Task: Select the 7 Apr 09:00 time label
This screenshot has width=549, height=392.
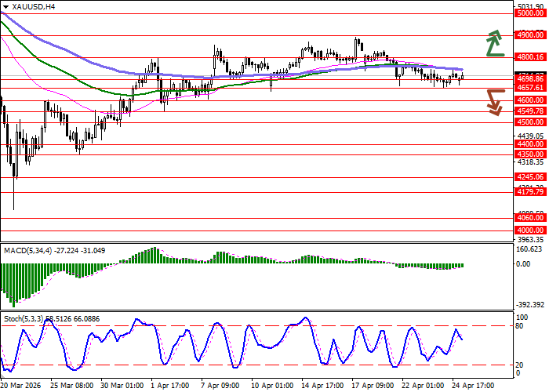Action: point(219,386)
